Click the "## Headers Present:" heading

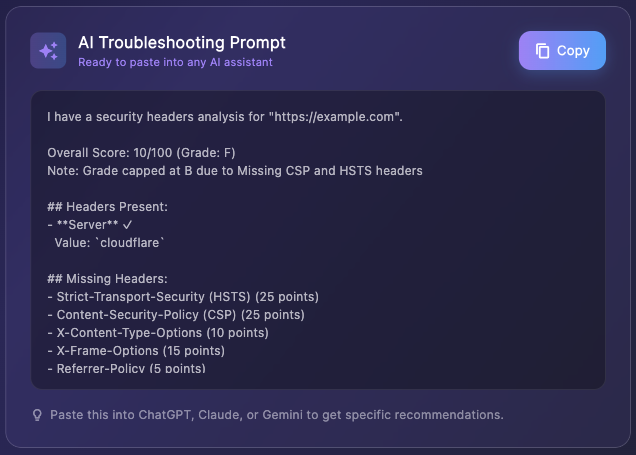(107, 207)
